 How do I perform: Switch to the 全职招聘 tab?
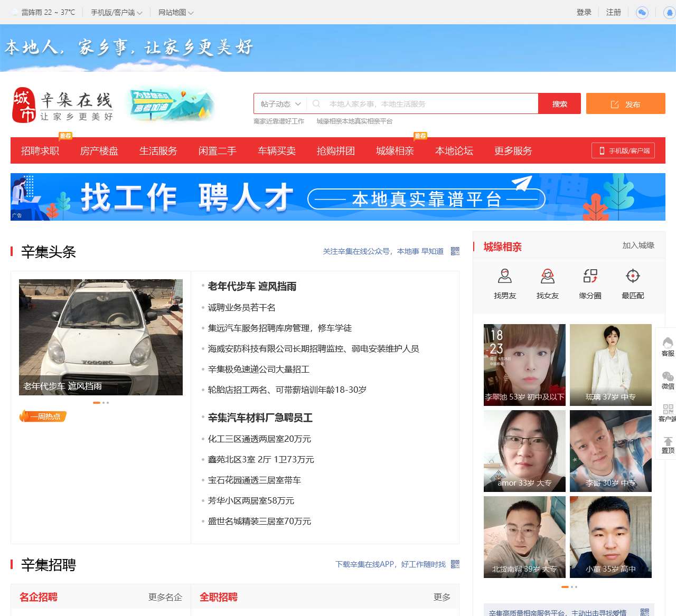(x=218, y=597)
